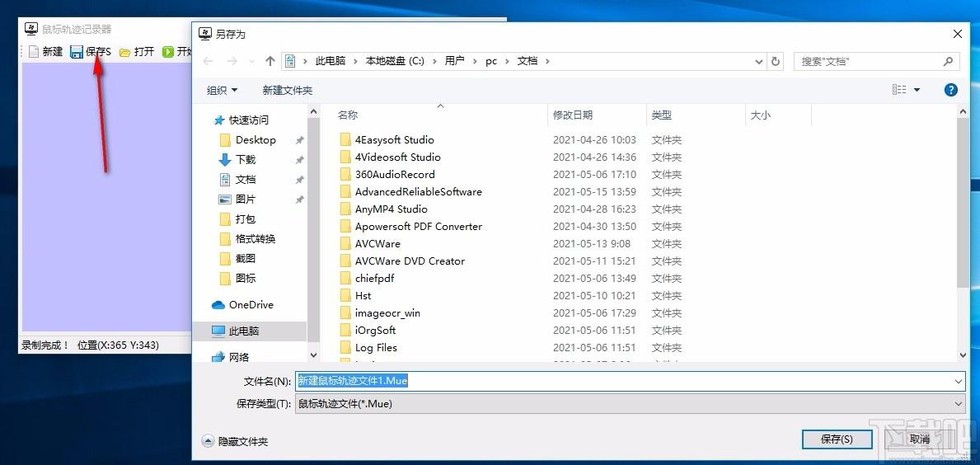The image size is (980, 465).
Task: Click the 搜索"文档" search field
Action: tap(875, 61)
